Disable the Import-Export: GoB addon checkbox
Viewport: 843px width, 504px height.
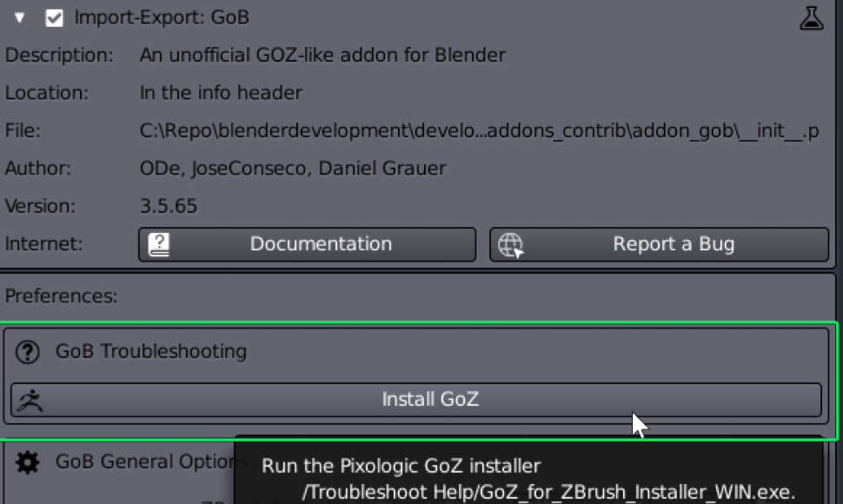pos(54,16)
